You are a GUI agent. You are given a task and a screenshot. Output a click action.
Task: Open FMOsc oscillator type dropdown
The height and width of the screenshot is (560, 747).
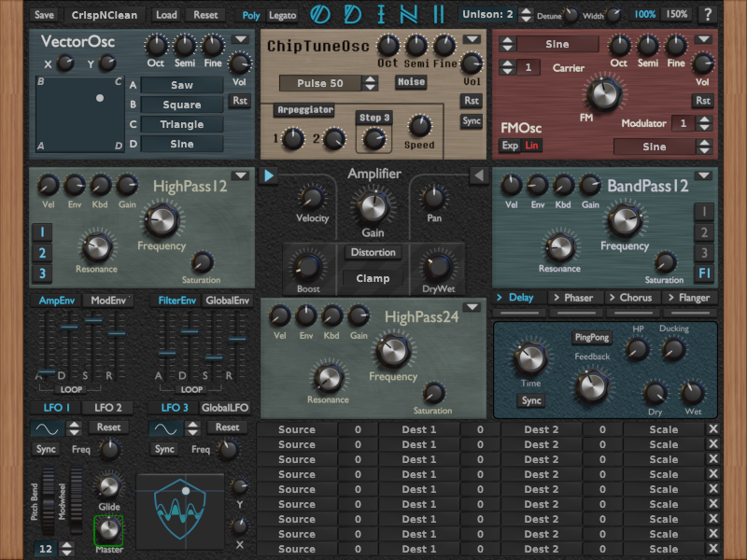tap(703, 39)
